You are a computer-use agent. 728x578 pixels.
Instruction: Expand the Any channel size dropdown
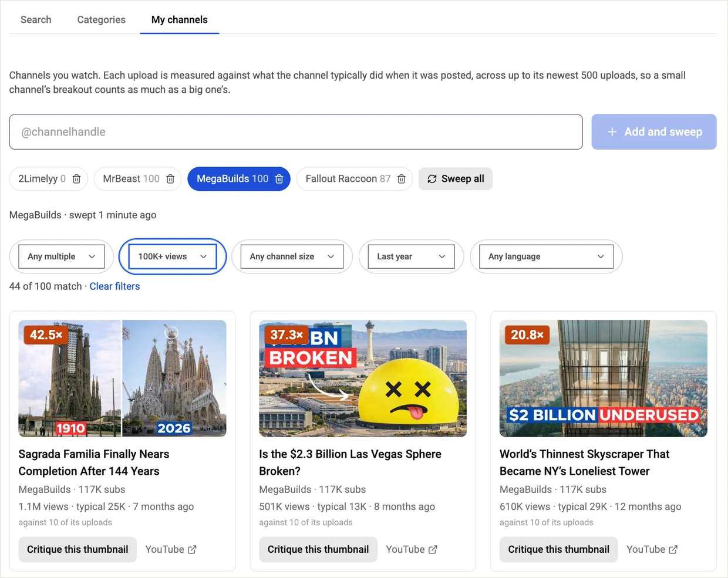click(x=292, y=256)
